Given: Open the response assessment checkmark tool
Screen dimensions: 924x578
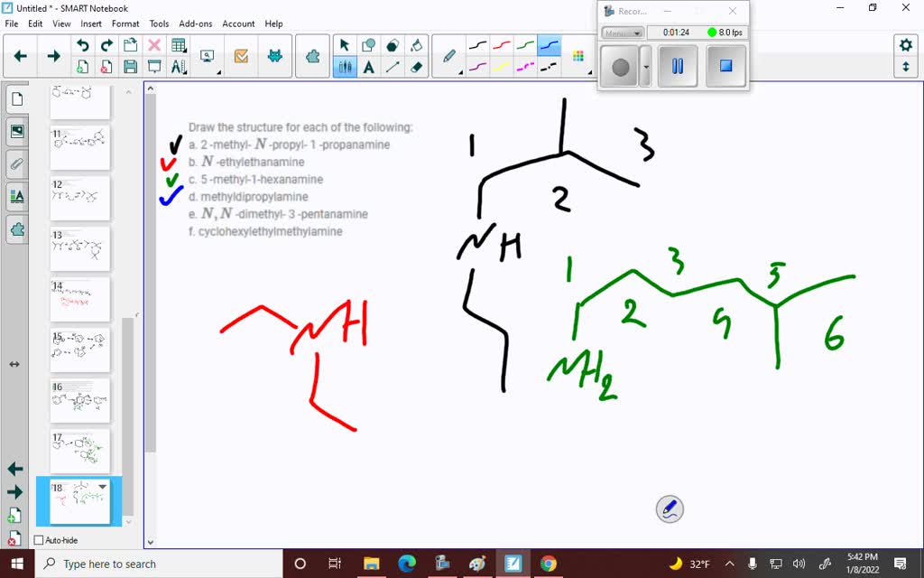Looking at the screenshot, I should pos(241,56).
